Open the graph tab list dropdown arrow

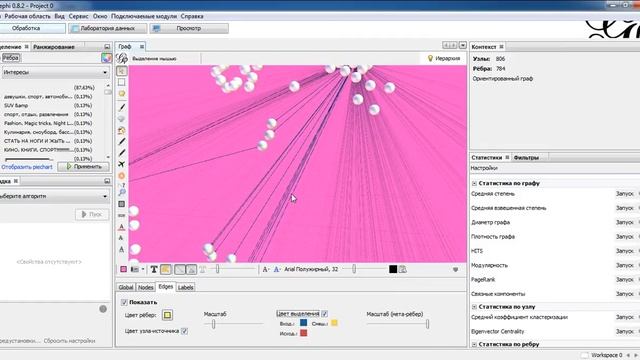(463, 45)
